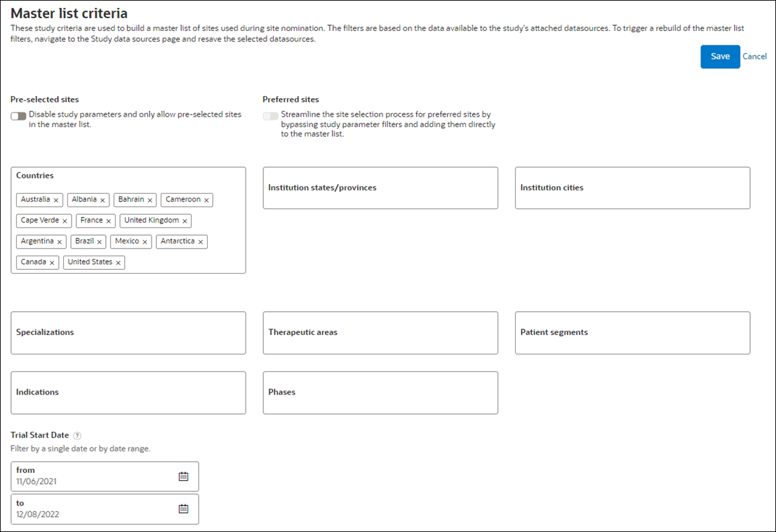776x532 pixels.
Task: Delete the Brazil country chip
Action: click(99, 241)
